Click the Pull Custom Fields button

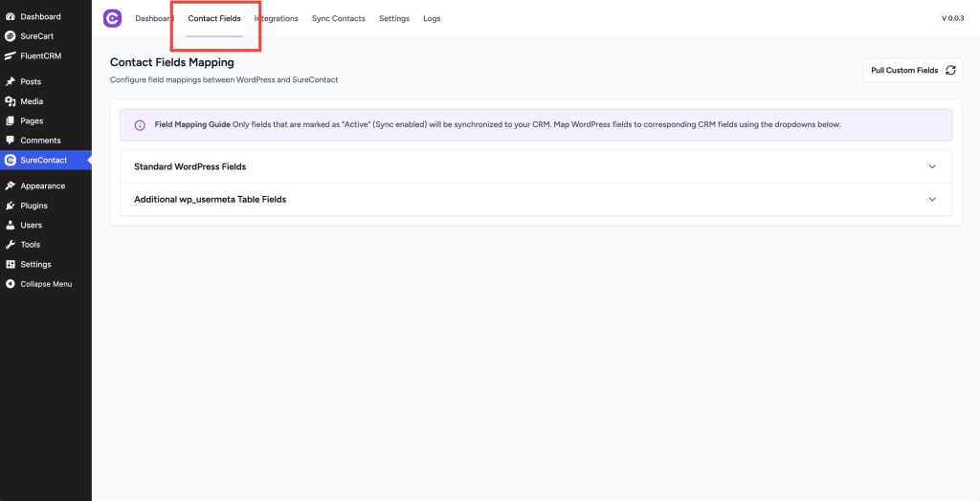[x=912, y=70]
